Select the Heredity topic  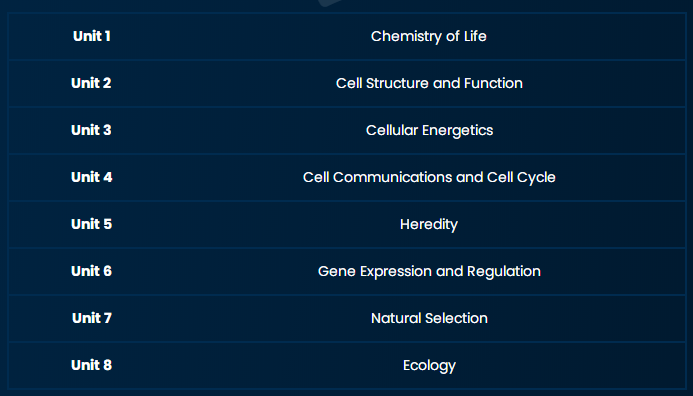pyautogui.click(x=429, y=225)
